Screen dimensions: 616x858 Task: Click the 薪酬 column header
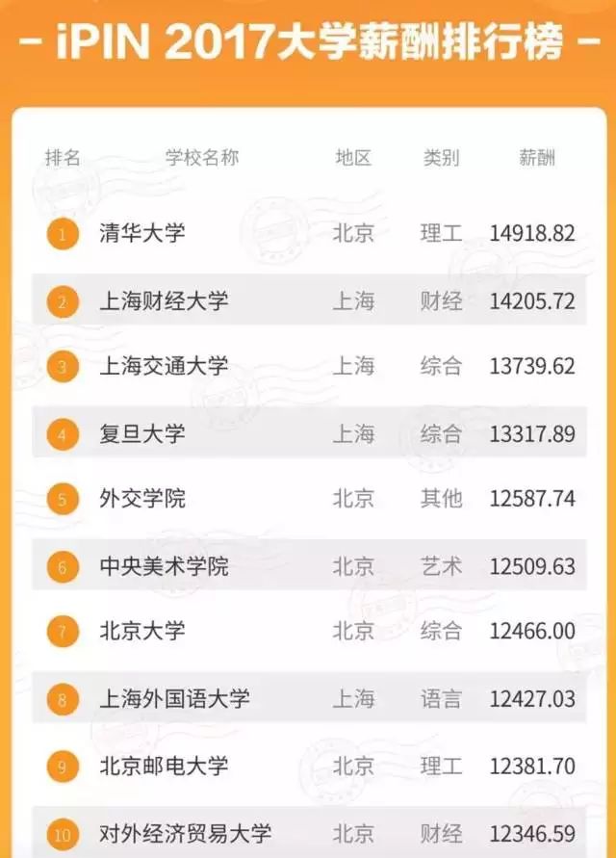pos(537,158)
